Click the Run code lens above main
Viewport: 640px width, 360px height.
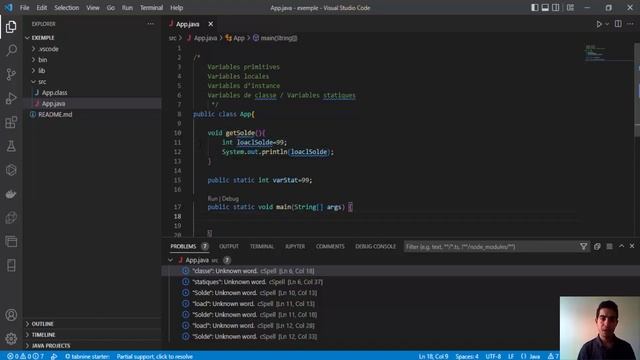coord(212,198)
